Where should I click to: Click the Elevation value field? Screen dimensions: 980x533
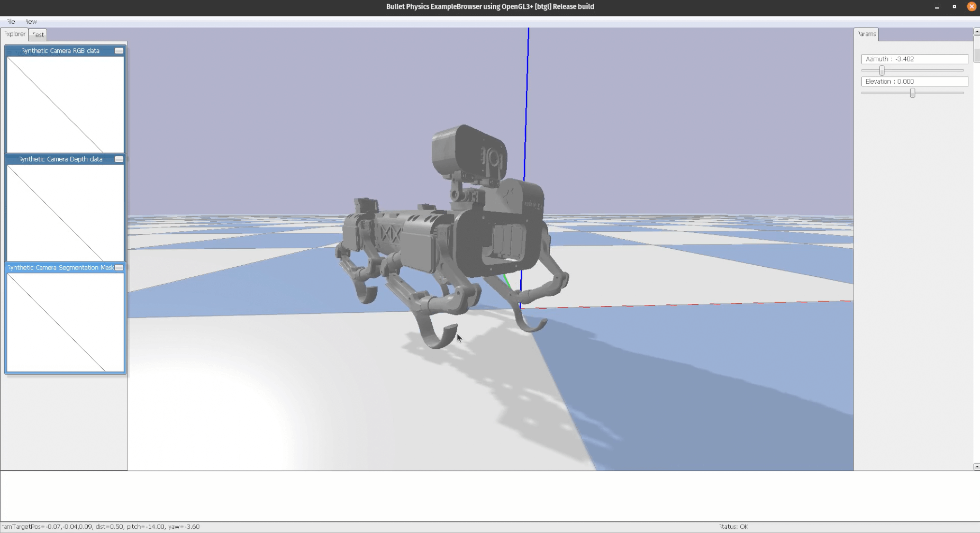(914, 82)
